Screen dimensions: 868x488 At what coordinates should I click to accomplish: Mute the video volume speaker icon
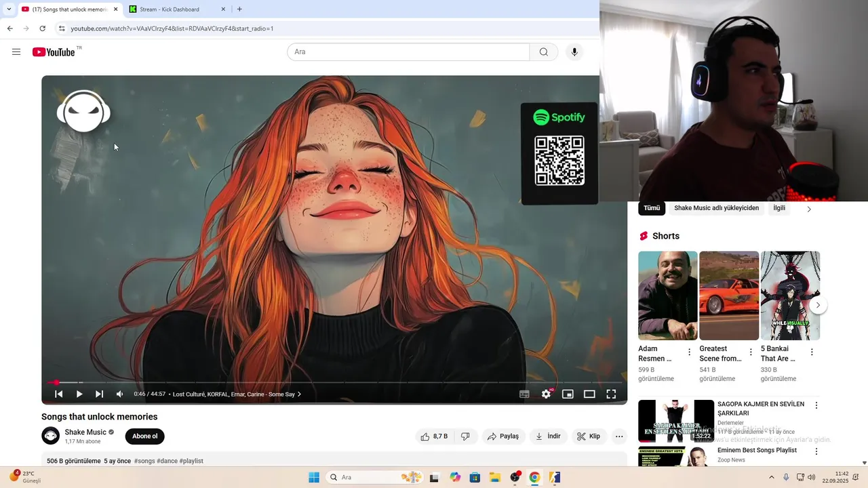tap(120, 394)
